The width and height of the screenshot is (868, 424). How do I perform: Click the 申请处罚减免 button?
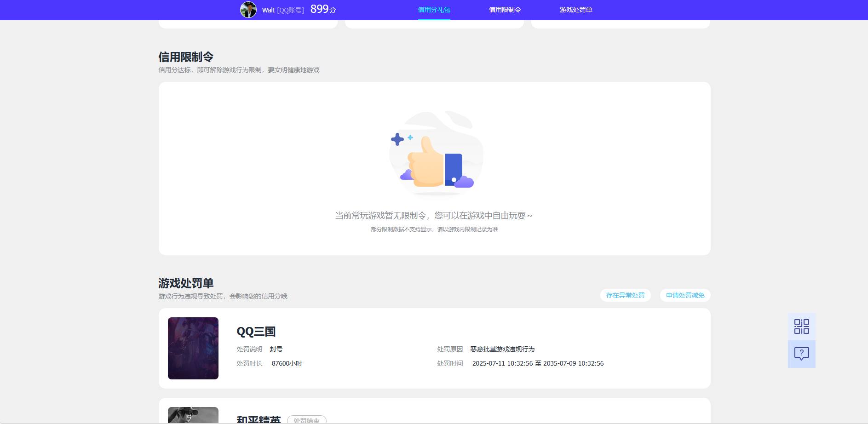pos(685,295)
